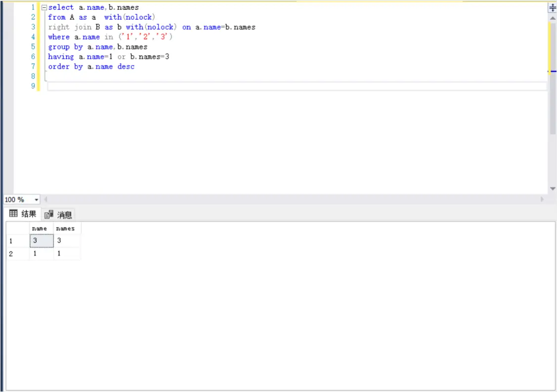
Task: Click 'where' keyword on line 4
Action: point(59,37)
